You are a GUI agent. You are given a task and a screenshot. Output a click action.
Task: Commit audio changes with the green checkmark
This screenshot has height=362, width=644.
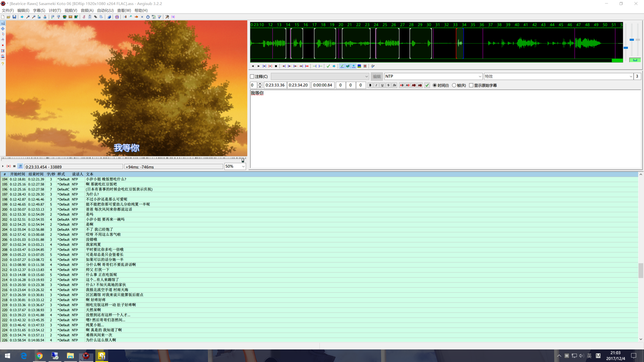(x=328, y=66)
